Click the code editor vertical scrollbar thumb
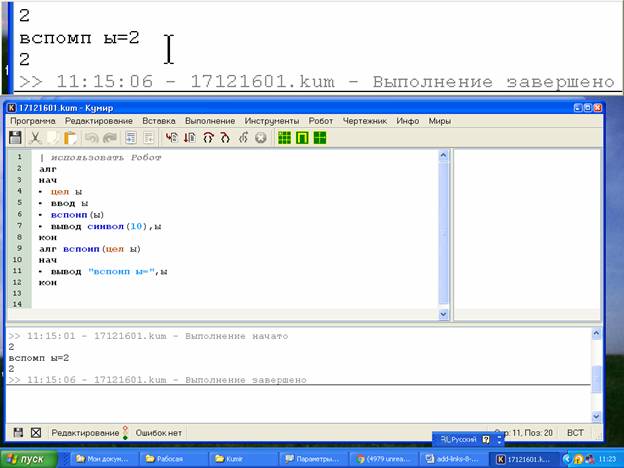The width and height of the screenshot is (624, 468). pyautogui.click(x=443, y=234)
